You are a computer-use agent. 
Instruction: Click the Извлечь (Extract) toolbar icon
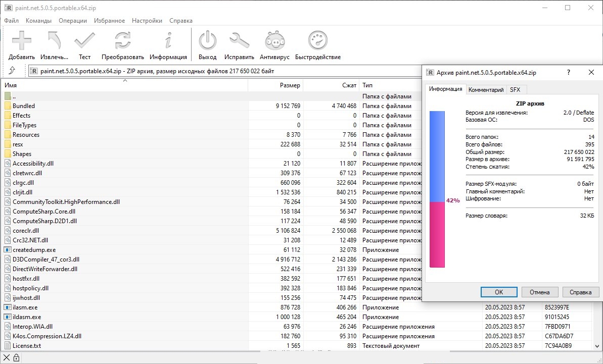[x=54, y=41]
